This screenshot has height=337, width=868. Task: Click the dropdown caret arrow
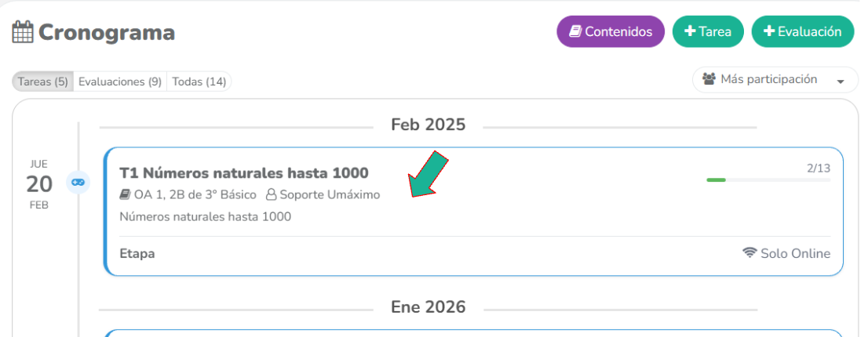[x=841, y=82]
